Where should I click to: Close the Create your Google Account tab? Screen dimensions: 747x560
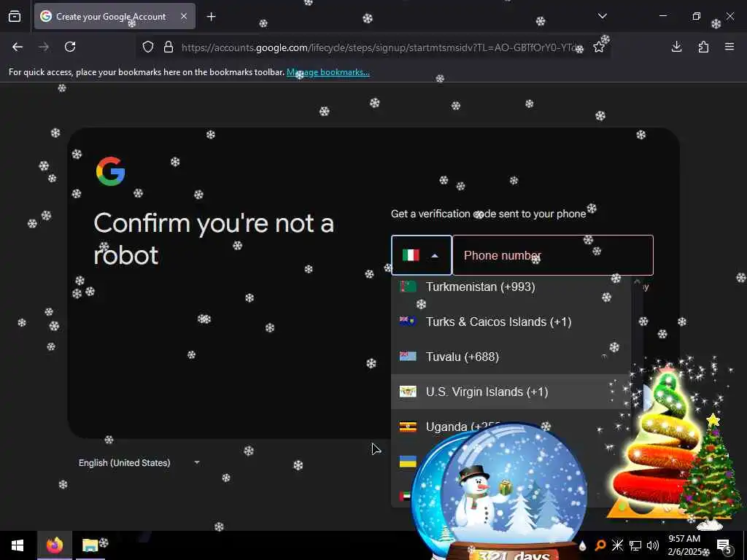coord(184,16)
